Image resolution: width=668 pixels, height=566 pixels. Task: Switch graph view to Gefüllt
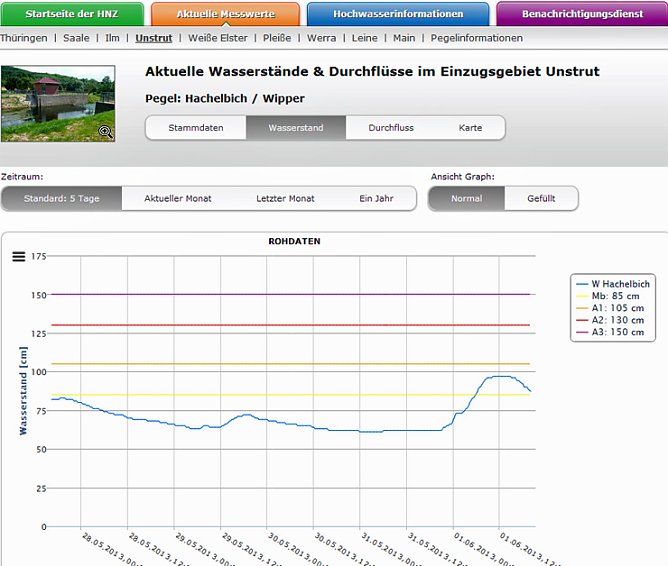[541, 199]
